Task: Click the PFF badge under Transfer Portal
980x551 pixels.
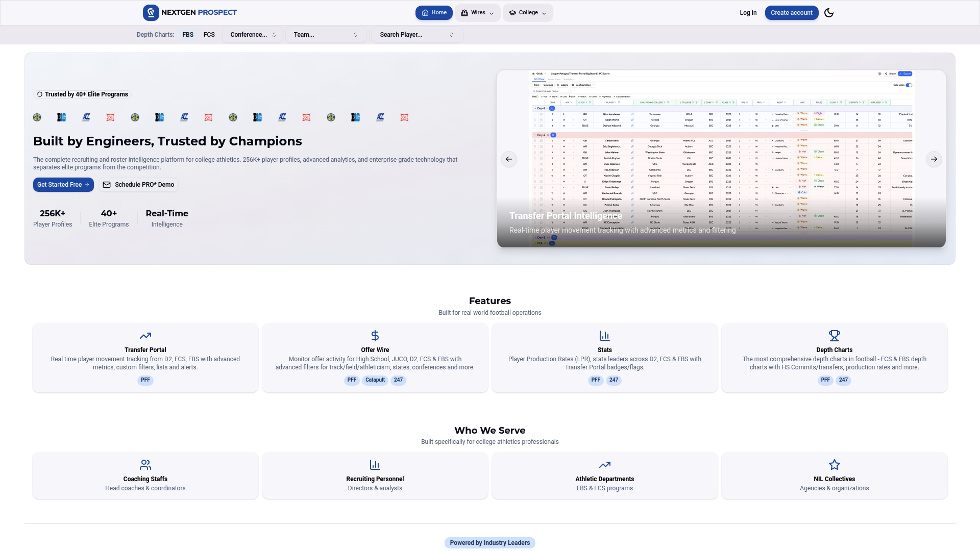Action: click(x=145, y=380)
